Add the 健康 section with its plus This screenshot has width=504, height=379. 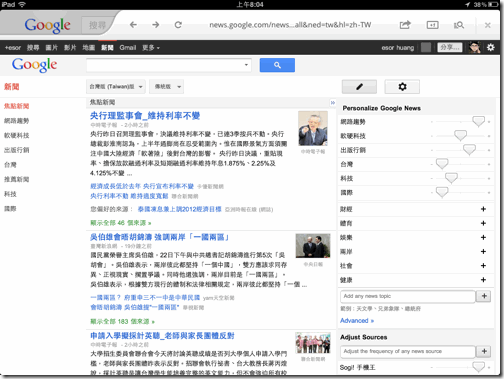point(483,280)
